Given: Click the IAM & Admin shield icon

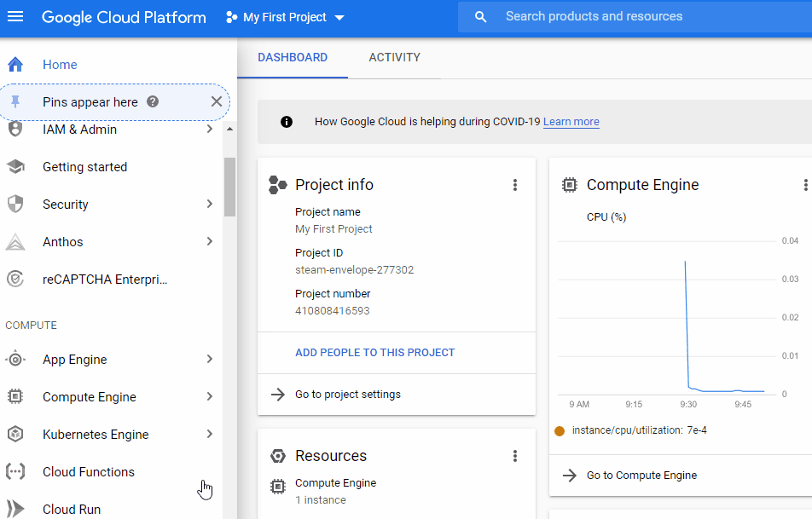Looking at the screenshot, I should coord(15,130).
